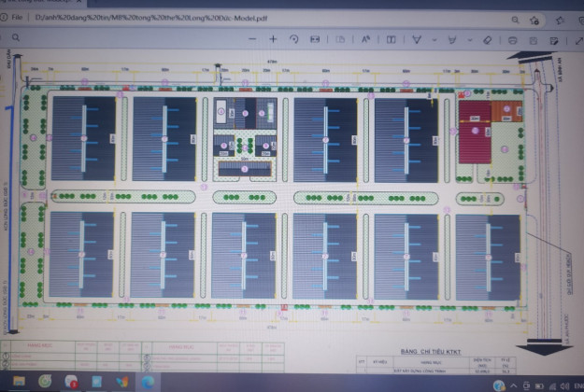Click the zoom in plus button

tap(273, 39)
